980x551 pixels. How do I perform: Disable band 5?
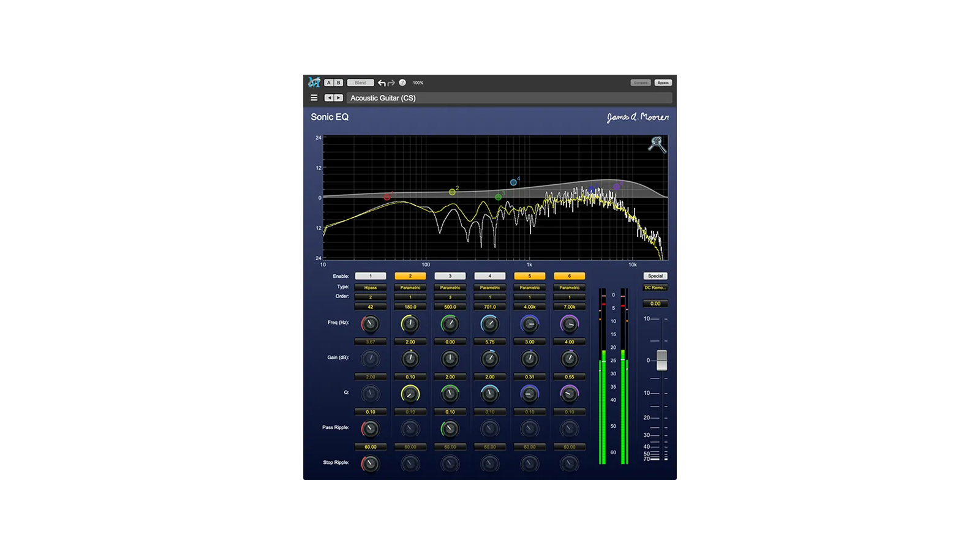(530, 276)
